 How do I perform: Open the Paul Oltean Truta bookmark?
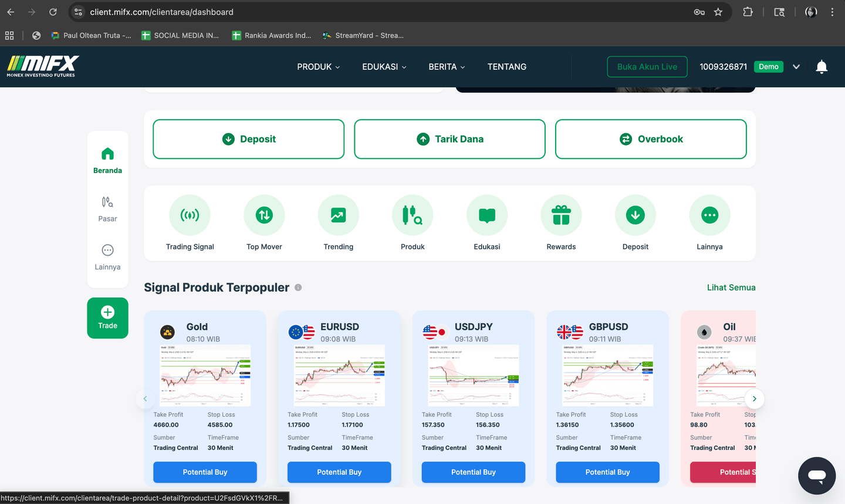coord(91,35)
